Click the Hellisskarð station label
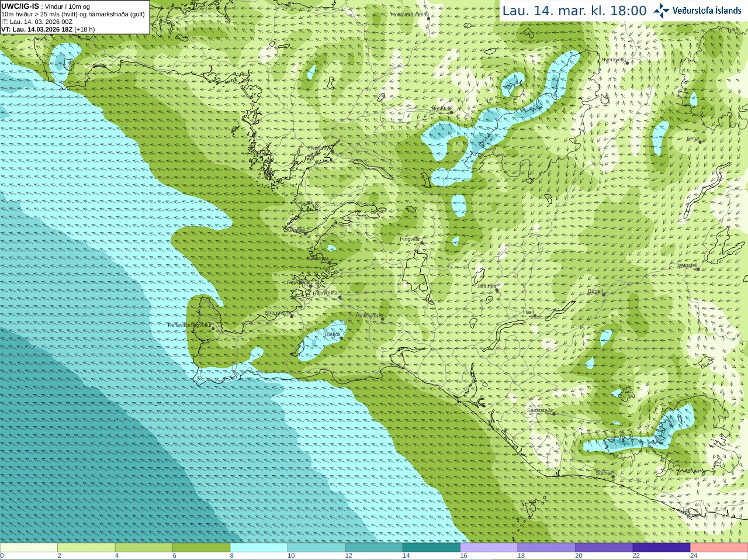748x560 pixels. [x=369, y=316]
